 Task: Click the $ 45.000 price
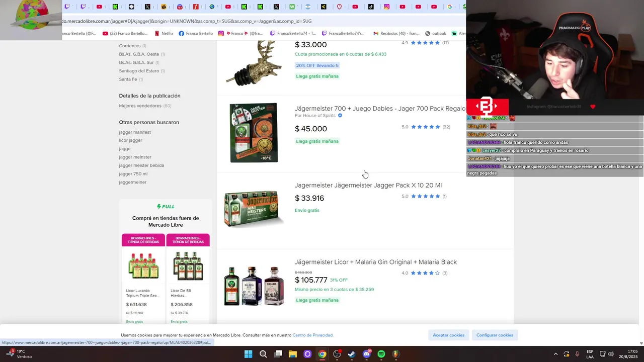311,129
